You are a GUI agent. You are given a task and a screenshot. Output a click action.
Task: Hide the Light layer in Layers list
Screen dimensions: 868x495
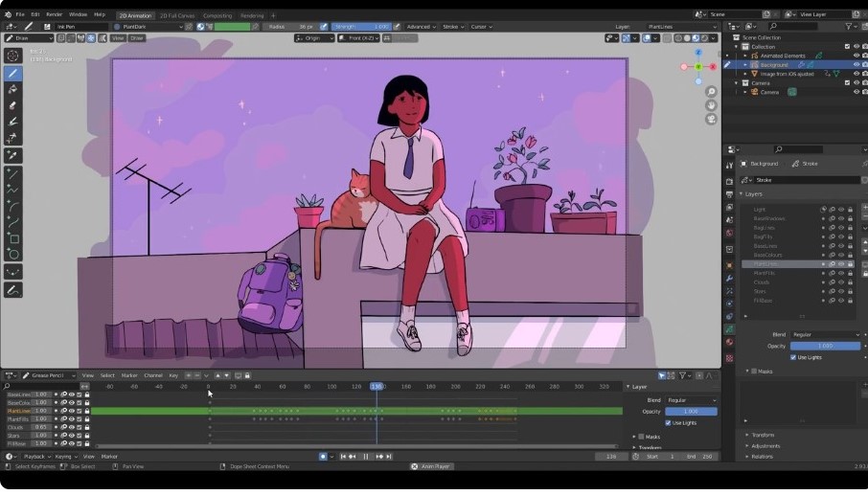841,210
